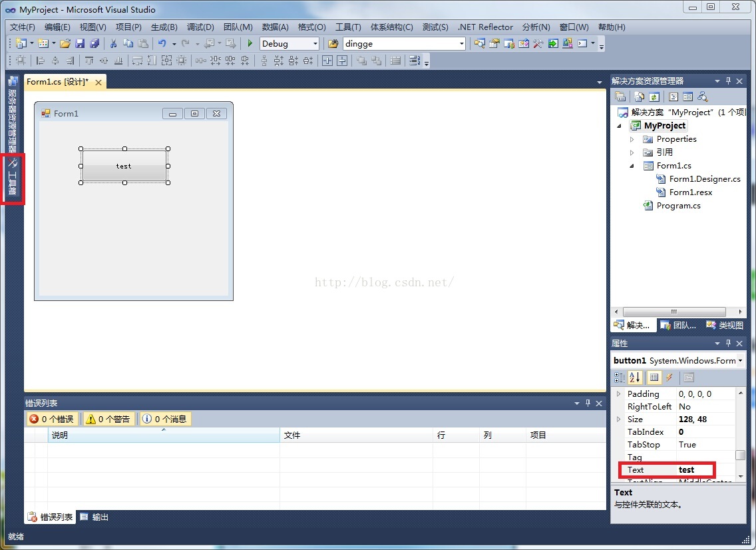Viewport: 756px width, 550px height.
Task: Collapse the Form1.cs tree node
Action: 632,166
